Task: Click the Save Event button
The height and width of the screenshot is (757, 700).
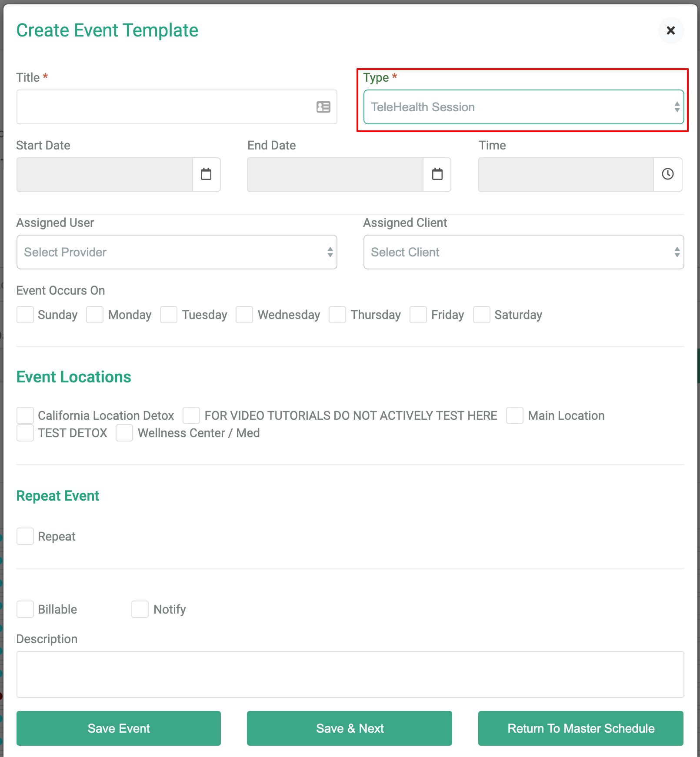Action: [x=119, y=728]
